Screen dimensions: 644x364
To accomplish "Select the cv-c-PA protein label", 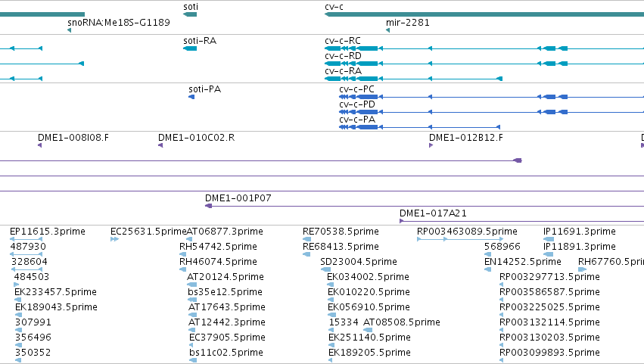I will pos(357,120).
